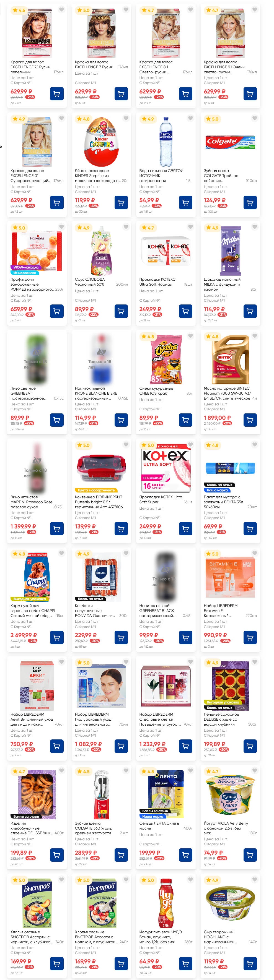Viewport: 274px width, 980px height.
Task: Toggle favorite heart on Слобода sauce
Action: pyautogui.click(x=126, y=227)
